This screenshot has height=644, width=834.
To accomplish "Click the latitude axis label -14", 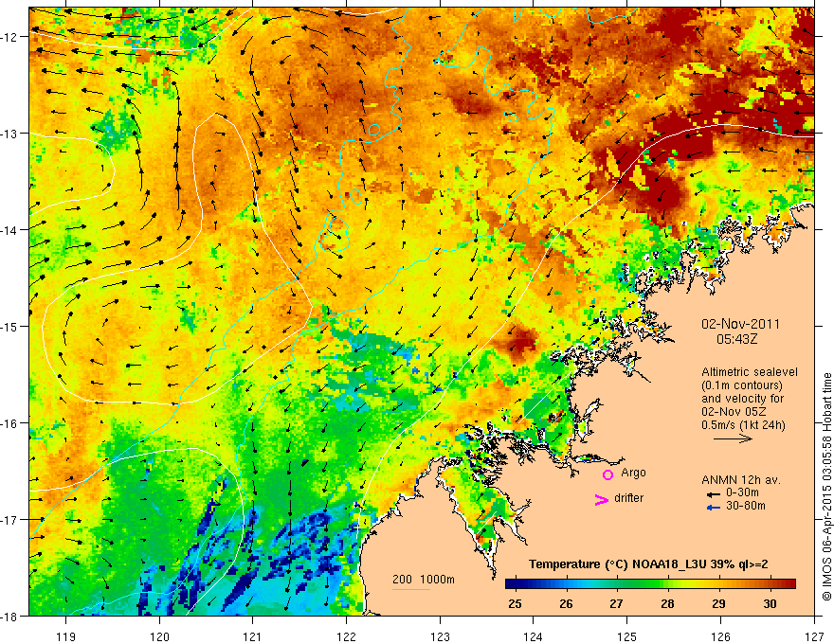I will [x=11, y=229].
